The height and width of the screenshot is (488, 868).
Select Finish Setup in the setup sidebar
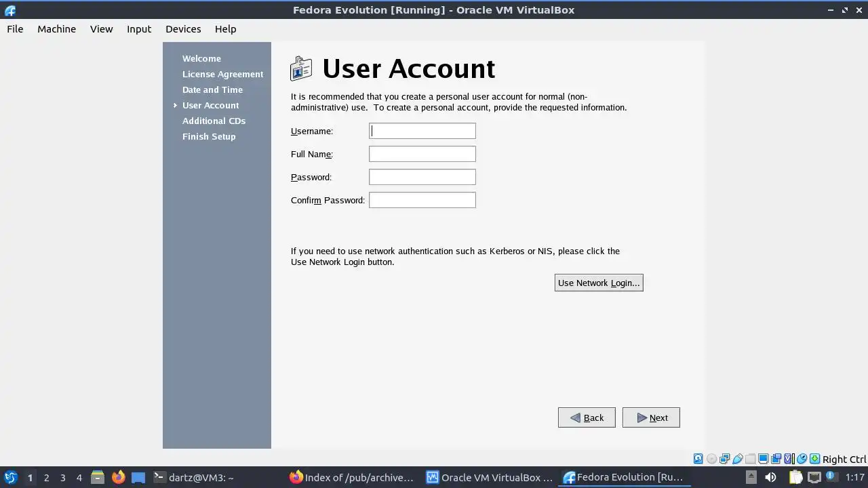click(209, 136)
